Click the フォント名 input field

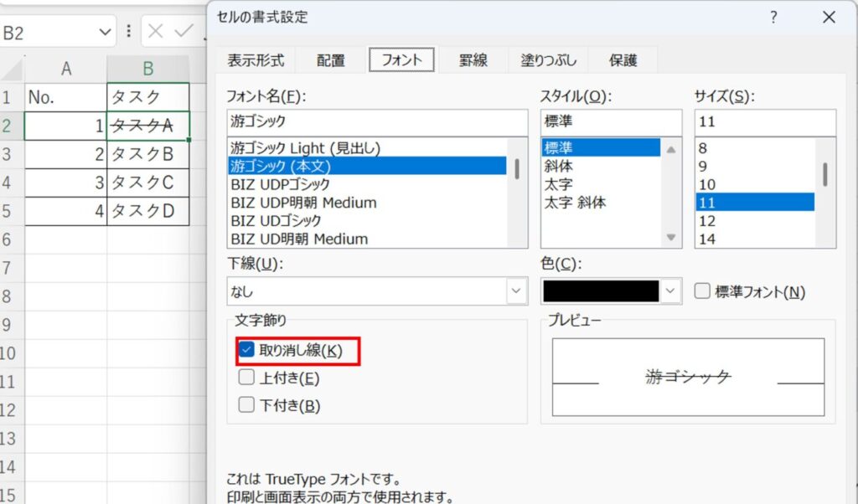(378, 122)
